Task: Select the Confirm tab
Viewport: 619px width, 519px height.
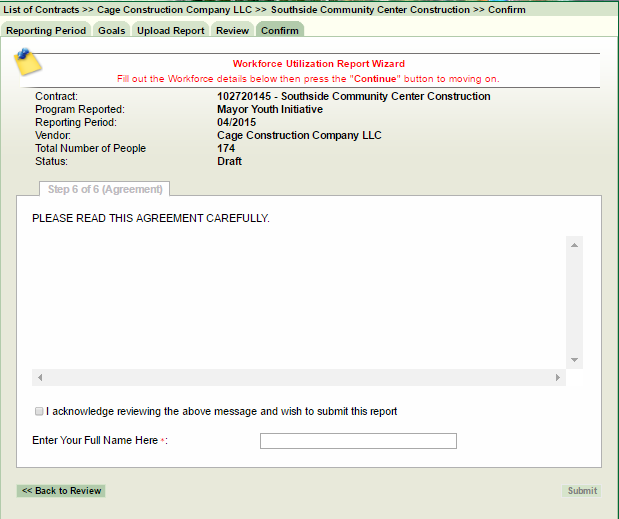Action: pos(280,30)
